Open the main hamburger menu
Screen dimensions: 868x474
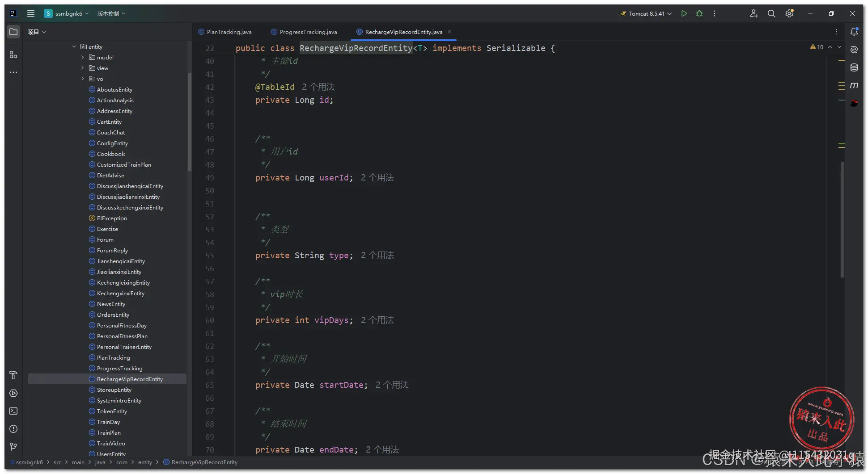[x=31, y=13]
